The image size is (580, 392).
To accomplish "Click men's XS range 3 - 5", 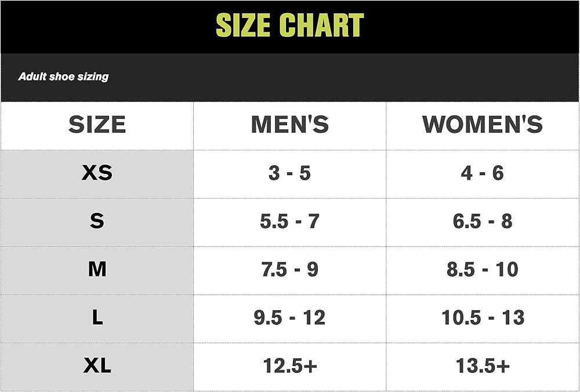I will click(x=289, y=173).
